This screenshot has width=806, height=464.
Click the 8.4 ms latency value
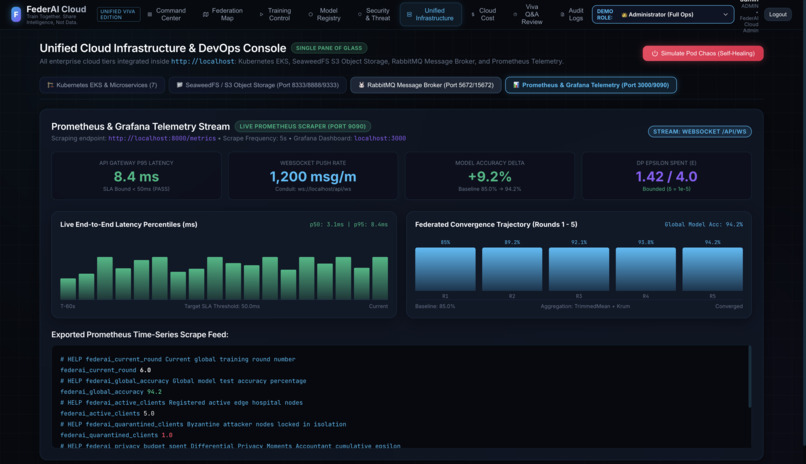tap(136, 177)
